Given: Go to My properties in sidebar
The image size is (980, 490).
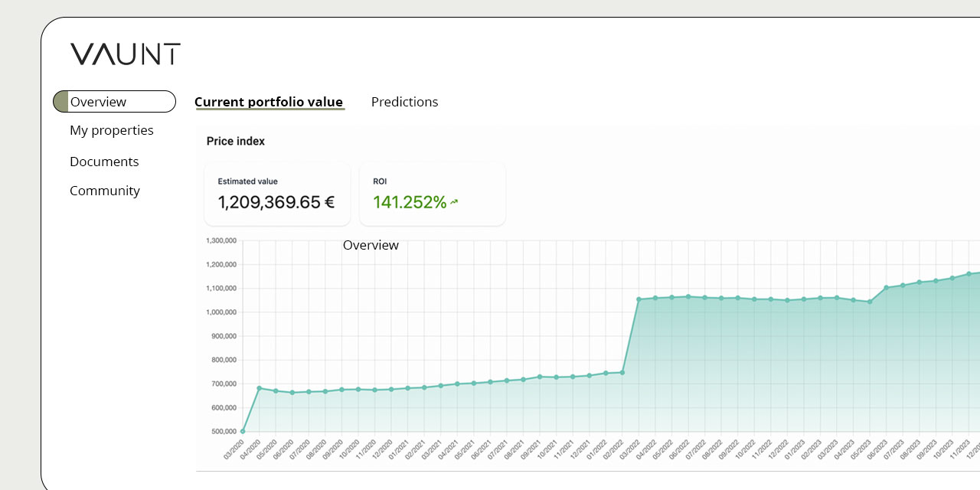Looking at the screenshot, I should click(x=112, y=130).
